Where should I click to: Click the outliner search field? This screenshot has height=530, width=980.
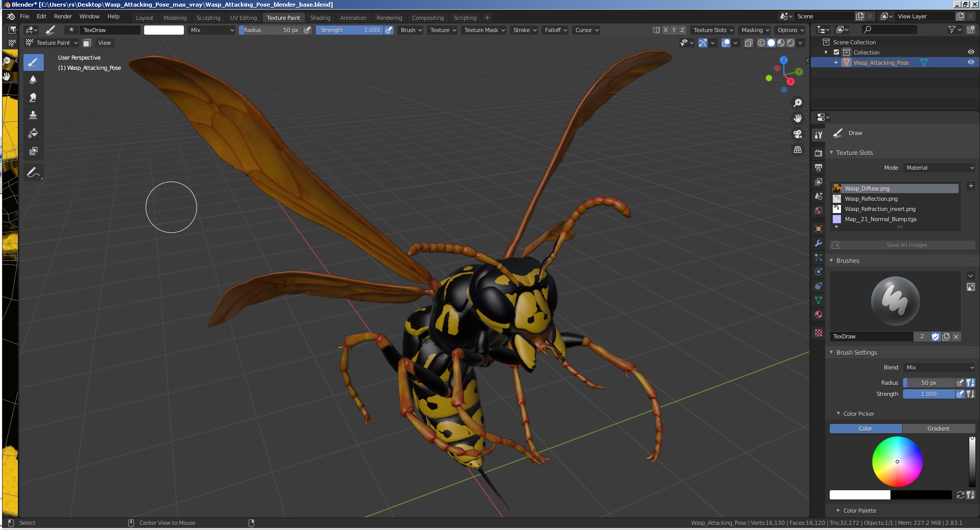click(889, 30)
